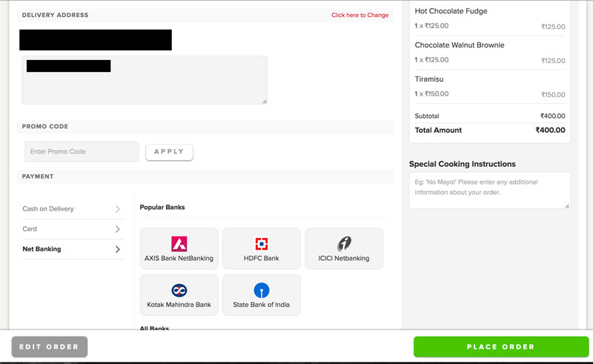This screenshot has width=593, height=364.
Task: Click the Edit Order button
Action: (50, 347)
